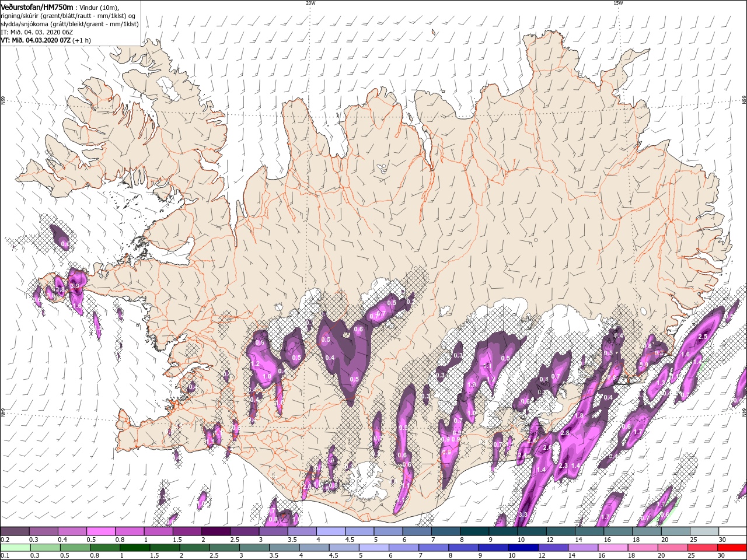The height and width of the screenshot is (560, 747).
Task: Select the bright red 30 swatch in lower legend
Action: 732,548
